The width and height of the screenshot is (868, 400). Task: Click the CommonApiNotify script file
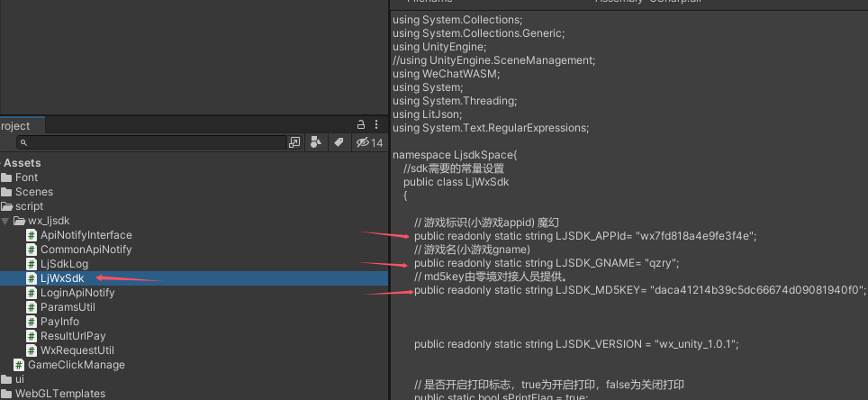pos(86,250)
